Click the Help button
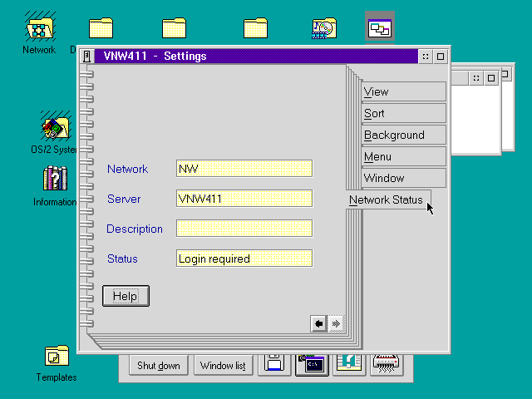Screen dimensions: 532x399 [x=126, y=296]
